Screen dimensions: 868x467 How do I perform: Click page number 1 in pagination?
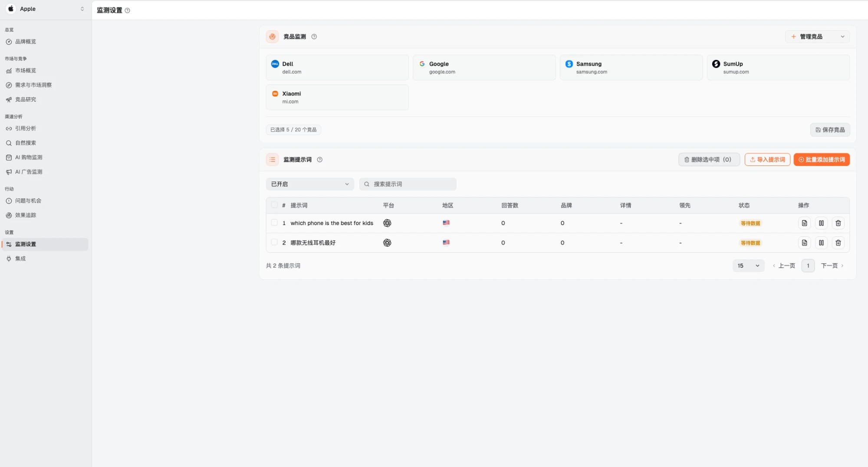808,265
